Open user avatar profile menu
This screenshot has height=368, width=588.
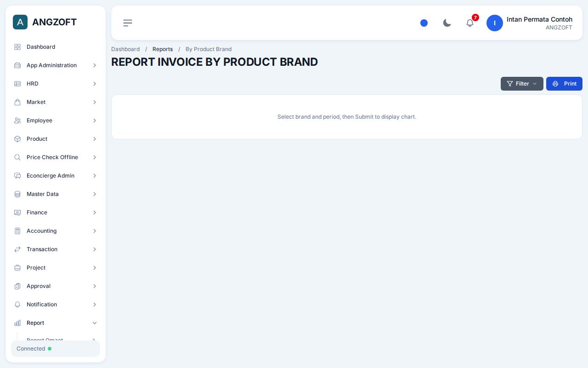pos(495,23)
